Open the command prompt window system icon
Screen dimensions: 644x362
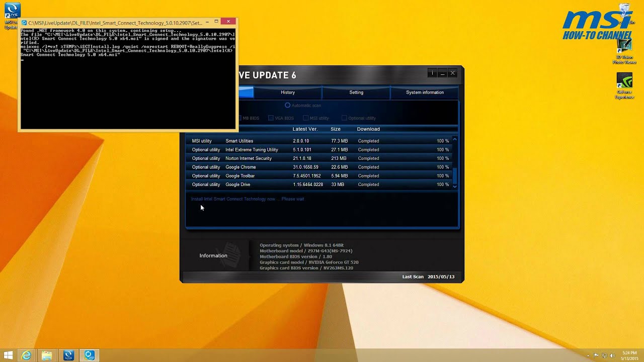[24, 23]
